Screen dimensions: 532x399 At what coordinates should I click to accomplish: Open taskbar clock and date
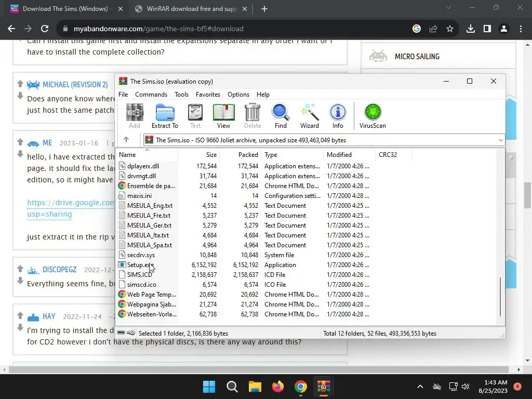[493, 387]
